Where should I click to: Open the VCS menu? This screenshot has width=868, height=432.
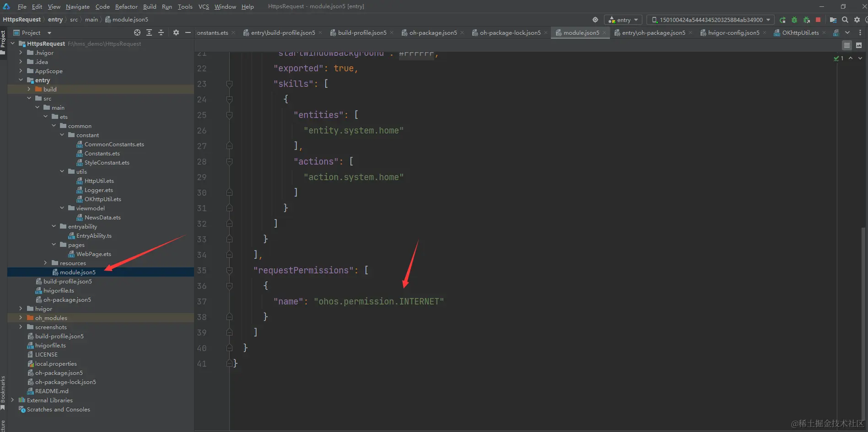point(204,6)
